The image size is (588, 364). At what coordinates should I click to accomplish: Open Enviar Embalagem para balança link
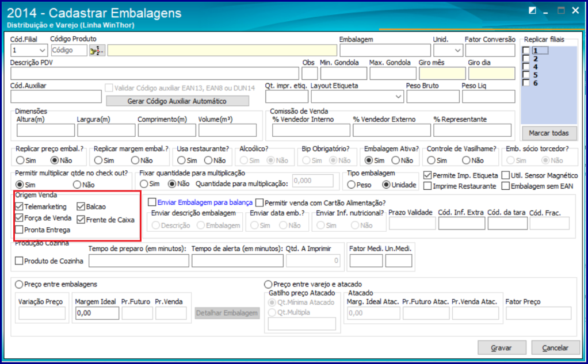pyautogui.click(x=205, y=202)
